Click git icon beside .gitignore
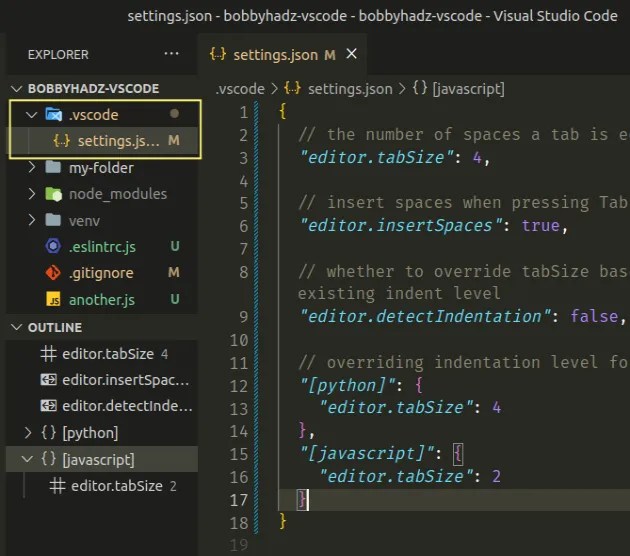The width and height of the screenshot is (630, 556). 53,273
